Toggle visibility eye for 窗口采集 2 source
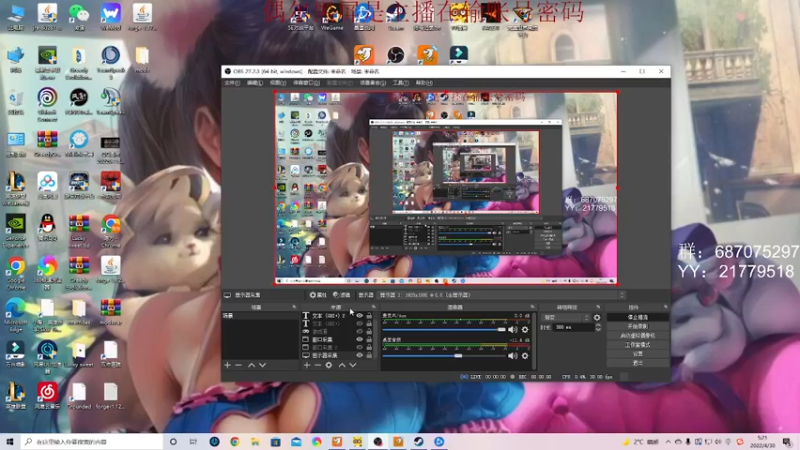This screenshot has width=800, height=450. click(x=360, y=347)
